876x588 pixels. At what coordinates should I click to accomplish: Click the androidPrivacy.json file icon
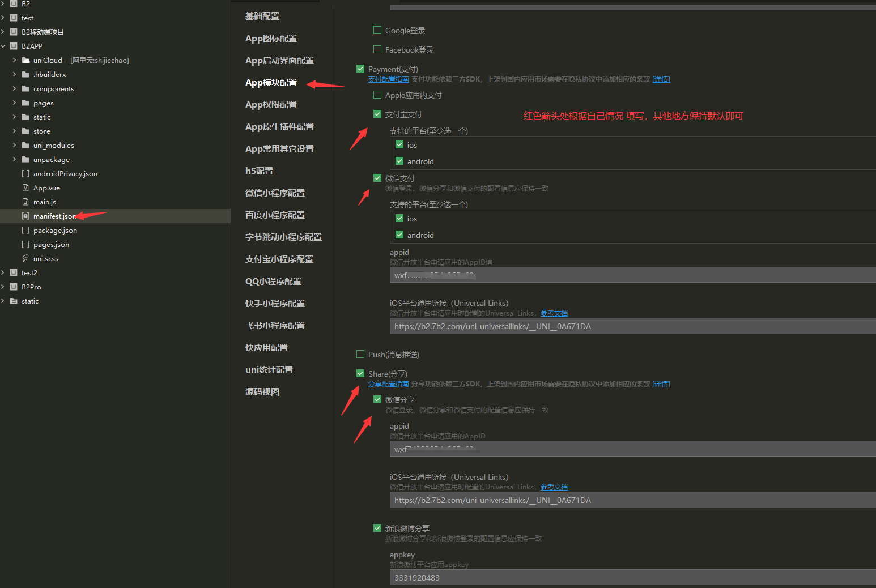[x=25, y=173]
